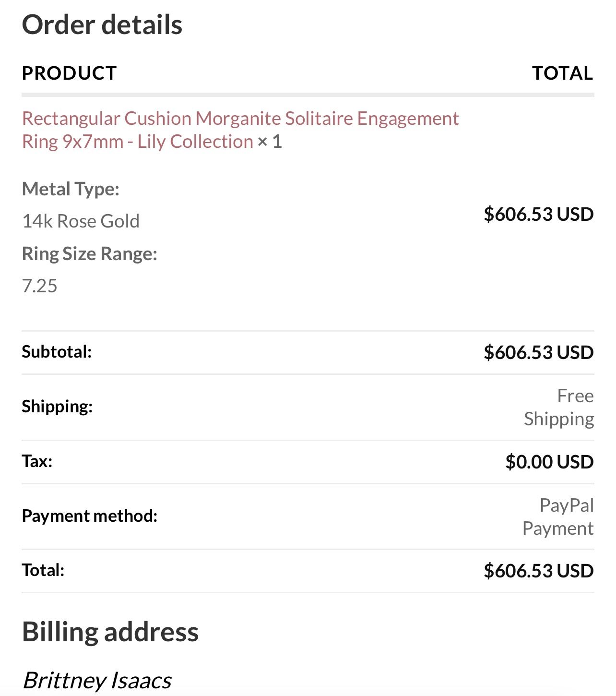Click the Tax label

(x=37, y=461)
